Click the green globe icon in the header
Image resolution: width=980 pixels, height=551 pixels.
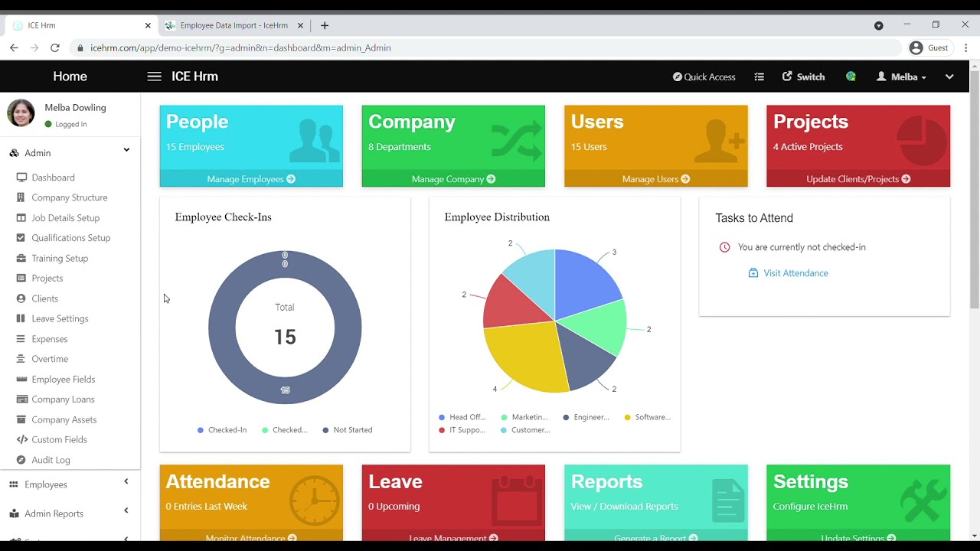point(851,77)
